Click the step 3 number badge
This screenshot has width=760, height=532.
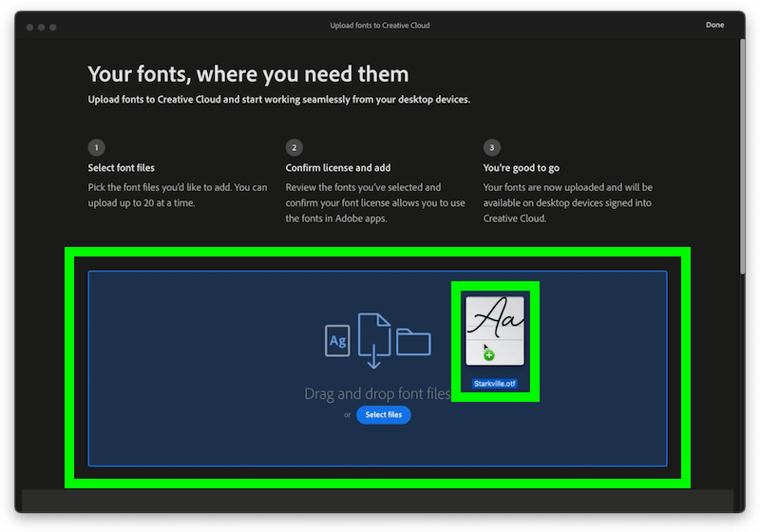point(491,147)
